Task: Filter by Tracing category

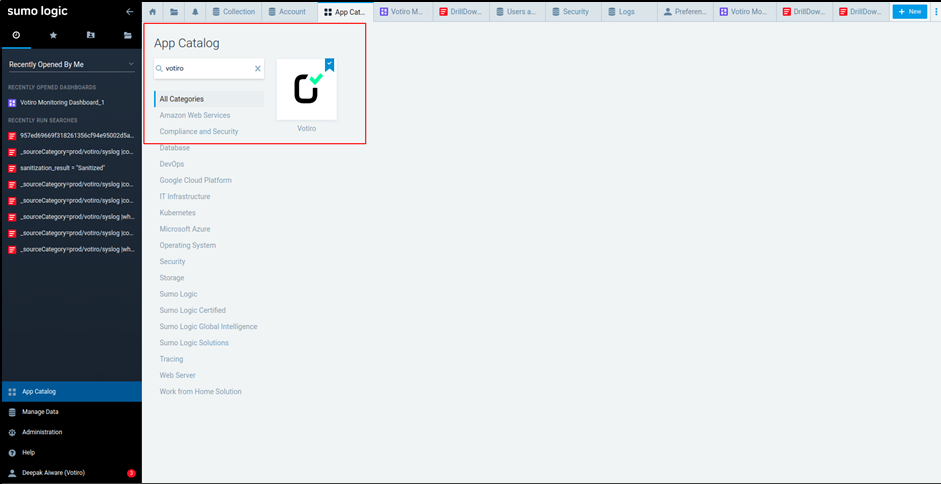Action: click(x=172, y=358)
